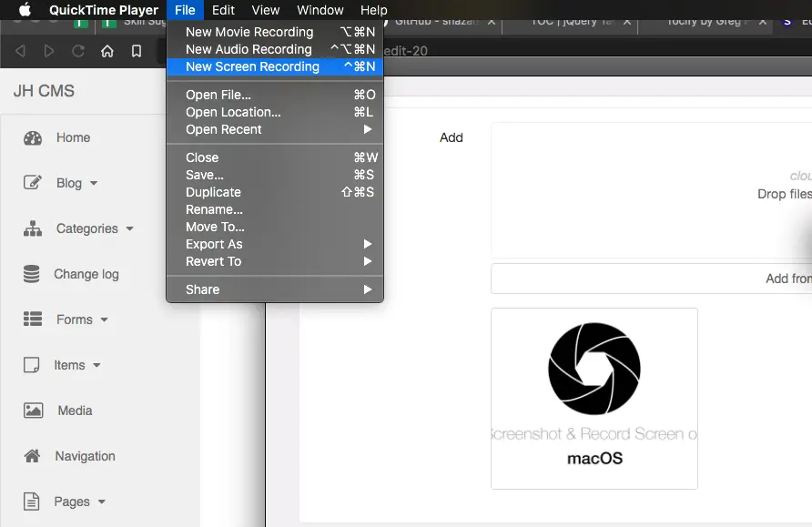Close the Tocify browser tab

(x=763, y=21)
